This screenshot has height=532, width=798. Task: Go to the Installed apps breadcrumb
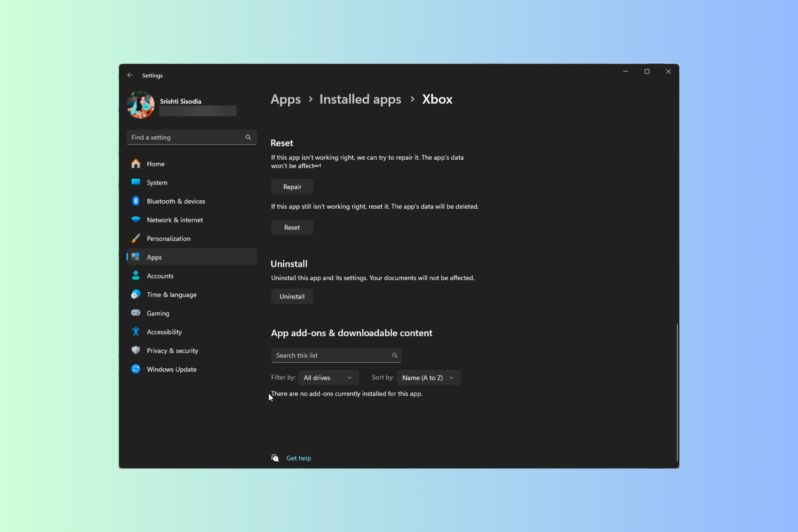pos(360,99)
